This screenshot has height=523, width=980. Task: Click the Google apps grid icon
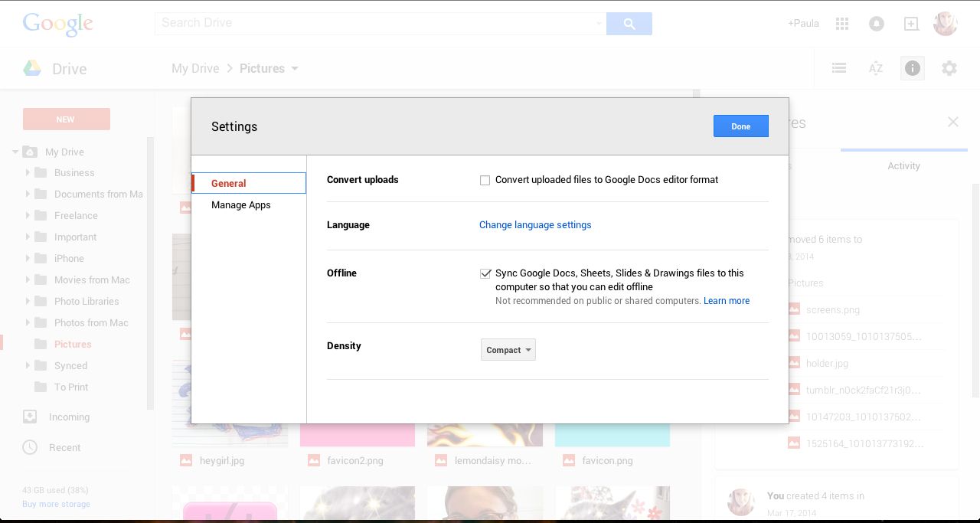[842, 24]
